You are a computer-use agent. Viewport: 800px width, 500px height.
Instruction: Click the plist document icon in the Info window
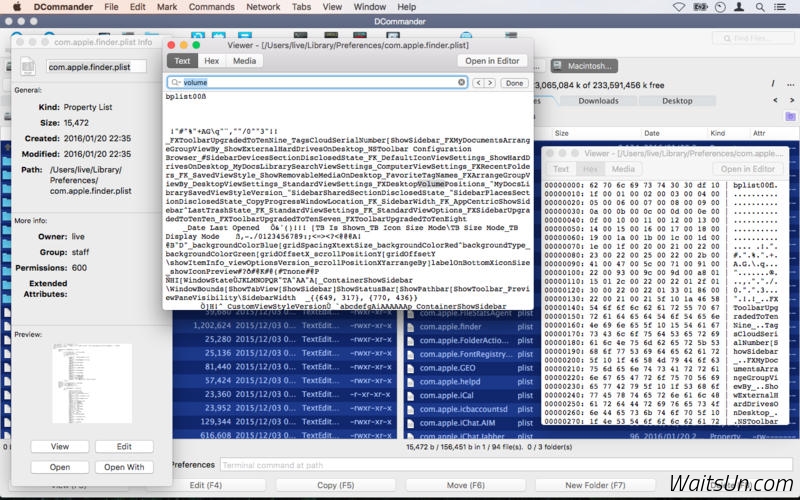pyautogui.click(x=28, y=66)
